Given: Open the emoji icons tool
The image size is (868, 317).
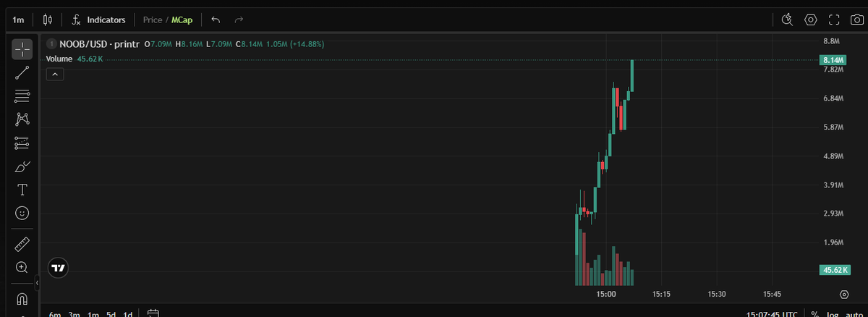Looking at the screenshot, I should [x=22, y=213].
